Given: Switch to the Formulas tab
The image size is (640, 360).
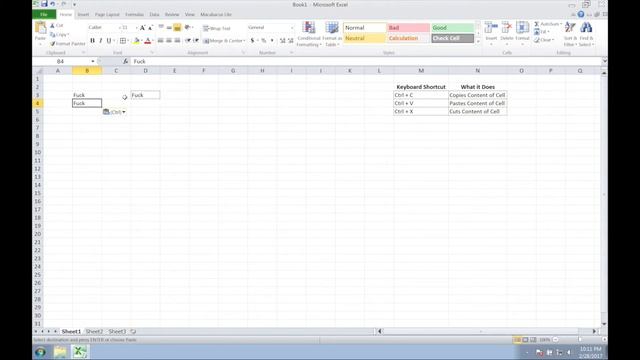Looking at the screenshot, I should (x=134, y=14).
